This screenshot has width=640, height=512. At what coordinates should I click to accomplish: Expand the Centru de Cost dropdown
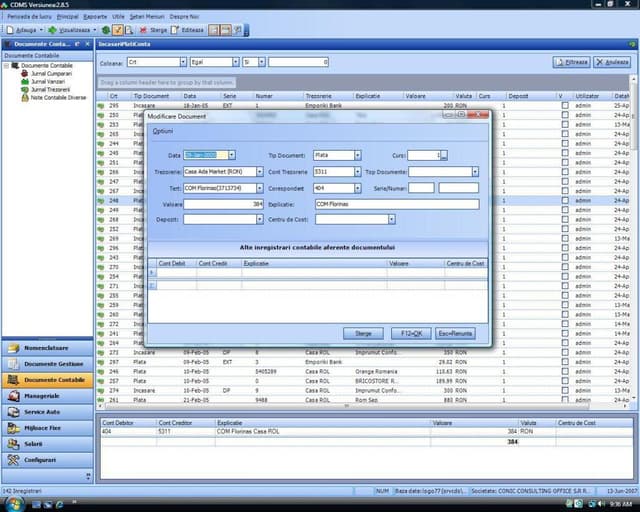pos(391,219)
